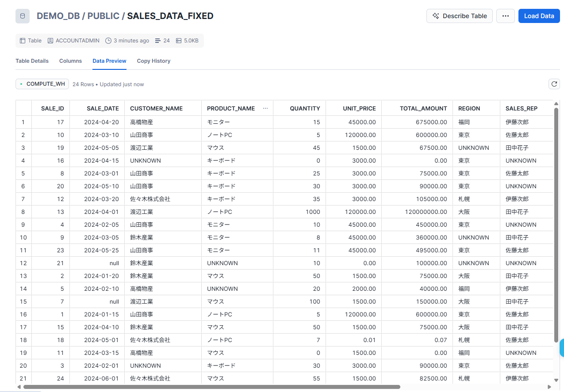This screenshot has width=564, height=392.
Task: Click SALES_DATA_FIXED table name
Action: pos(170,16)
